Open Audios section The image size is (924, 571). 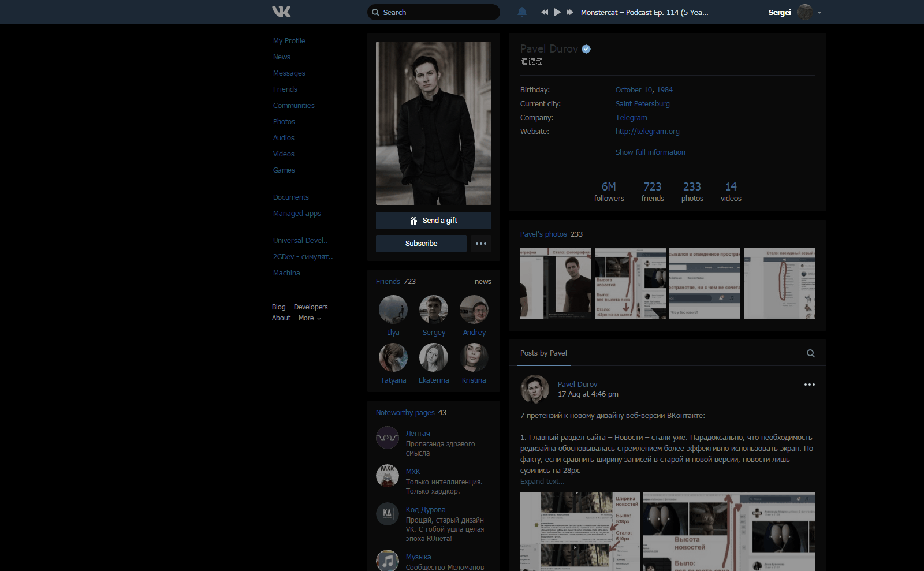coord(284,138)
